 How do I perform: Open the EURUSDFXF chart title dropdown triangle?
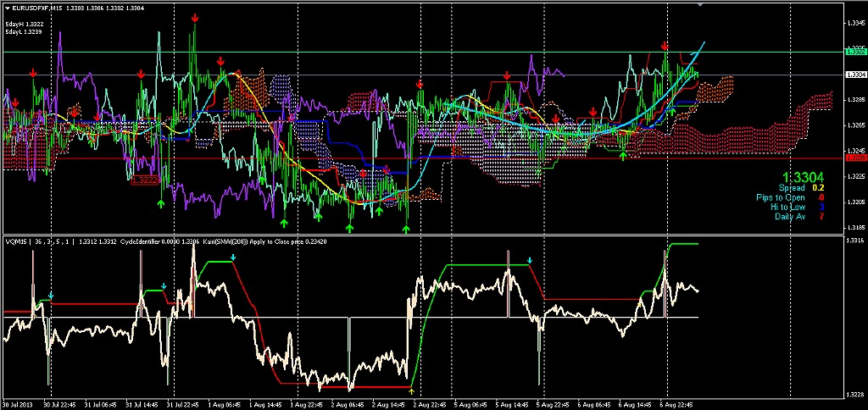(x=6, y=8)
